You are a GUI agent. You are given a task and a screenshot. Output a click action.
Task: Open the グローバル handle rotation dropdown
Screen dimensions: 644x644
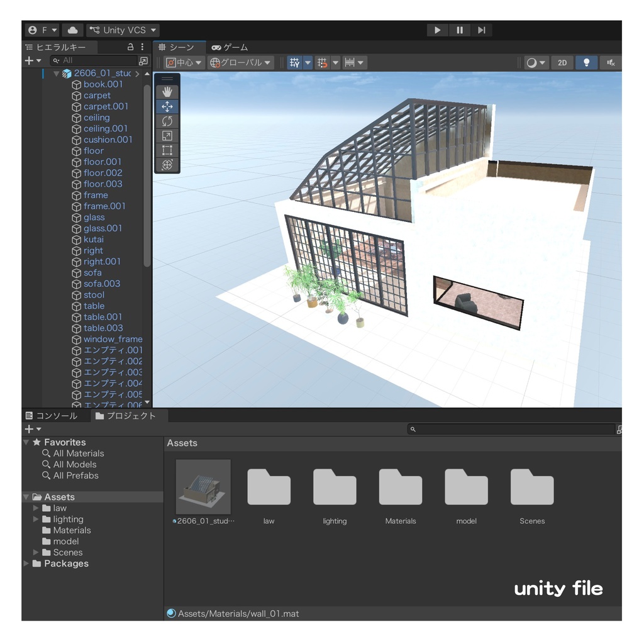241,62
